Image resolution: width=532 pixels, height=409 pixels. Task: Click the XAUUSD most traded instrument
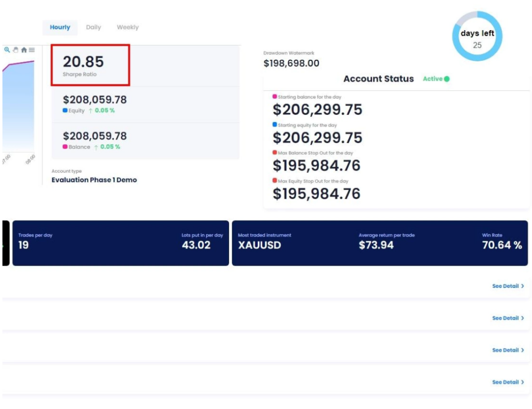(x=260, y=245)
